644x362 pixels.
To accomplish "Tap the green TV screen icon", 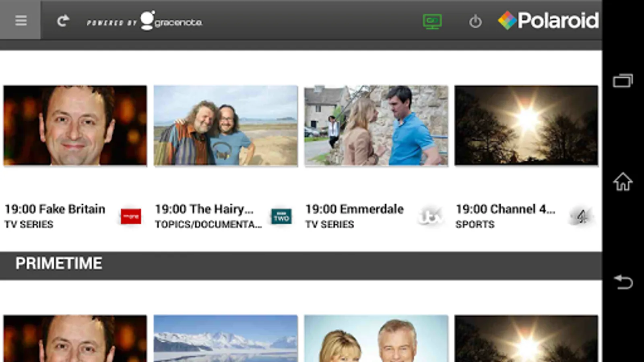I will pos(432,21).
